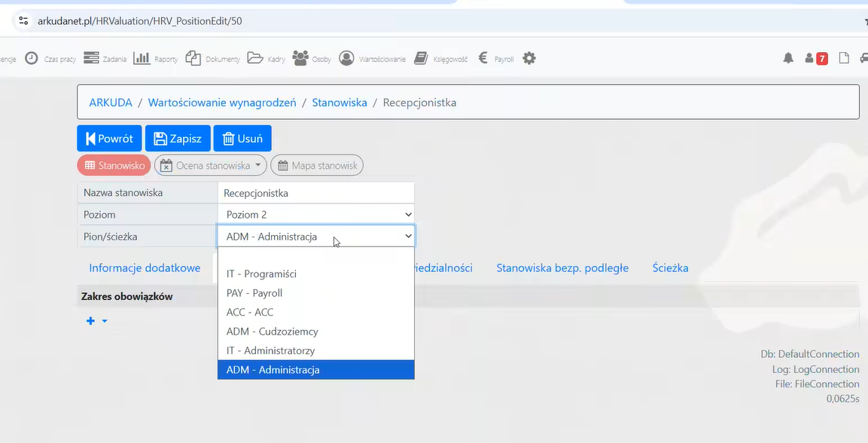The width and height of the screenshot is (868, 443).
Task: Select 'IT - Administratorzy' option
Action: point(270,350)
